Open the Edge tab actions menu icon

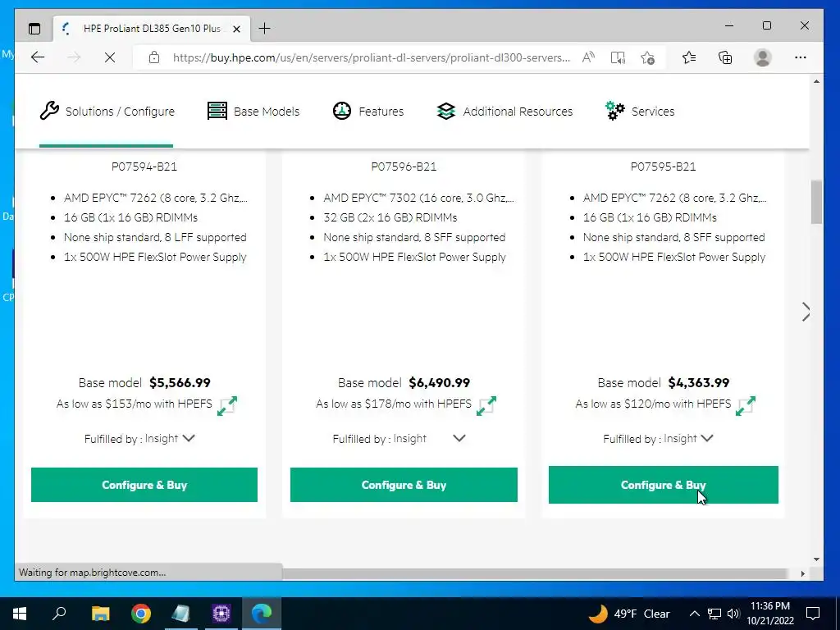pos(34,29)
